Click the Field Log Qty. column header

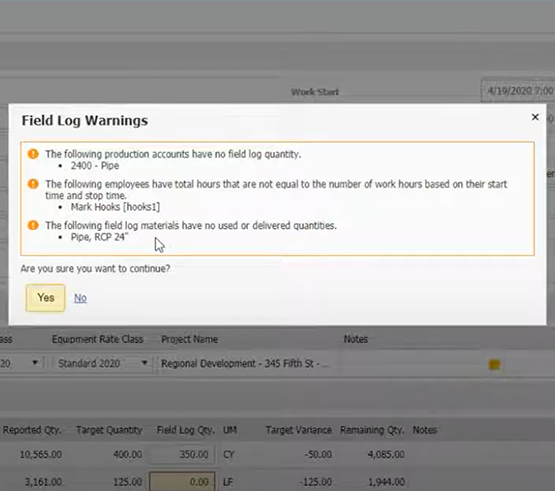click(185, 430)
